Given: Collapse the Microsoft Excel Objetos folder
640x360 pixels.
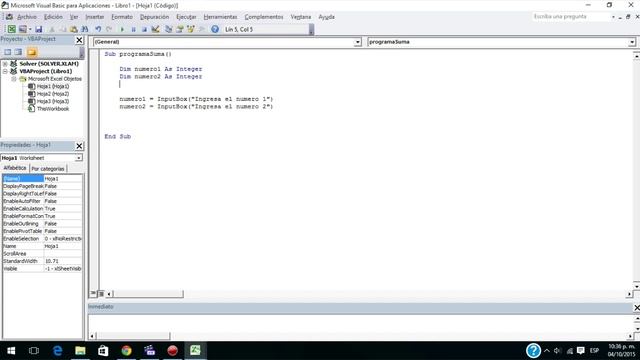Looking at the screenshot, I should [x=14, y=79].
